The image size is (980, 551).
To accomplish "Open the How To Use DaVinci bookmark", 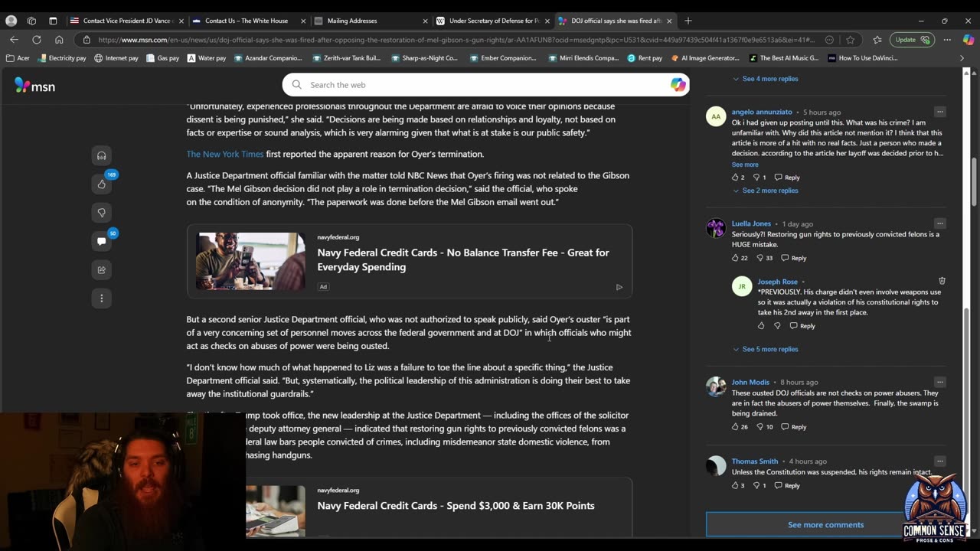I will click(x=862, y=57).
